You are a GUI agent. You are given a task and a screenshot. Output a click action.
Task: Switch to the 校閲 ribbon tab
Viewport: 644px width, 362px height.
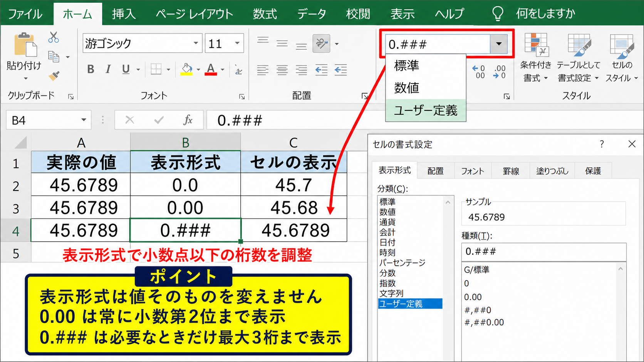coord(358,14)
